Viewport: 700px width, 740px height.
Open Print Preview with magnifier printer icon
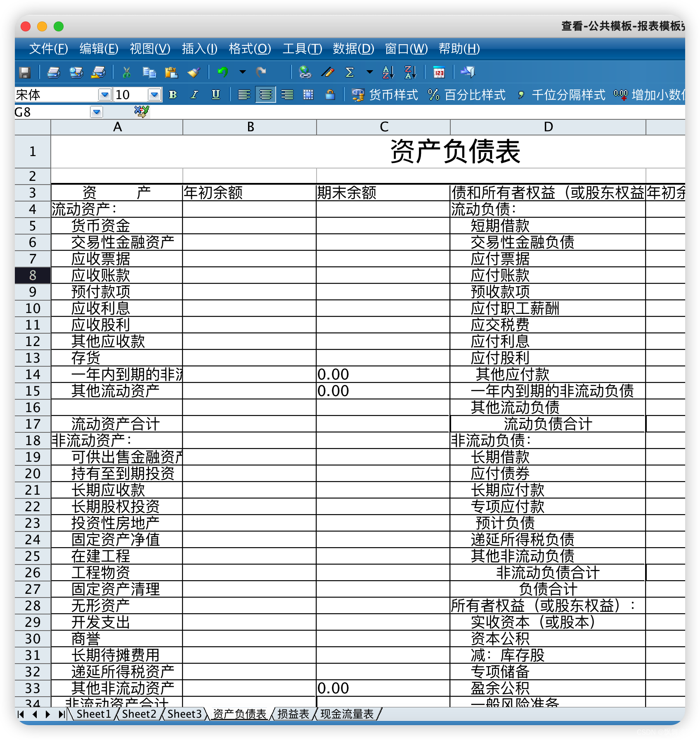[x=76, y=73]
